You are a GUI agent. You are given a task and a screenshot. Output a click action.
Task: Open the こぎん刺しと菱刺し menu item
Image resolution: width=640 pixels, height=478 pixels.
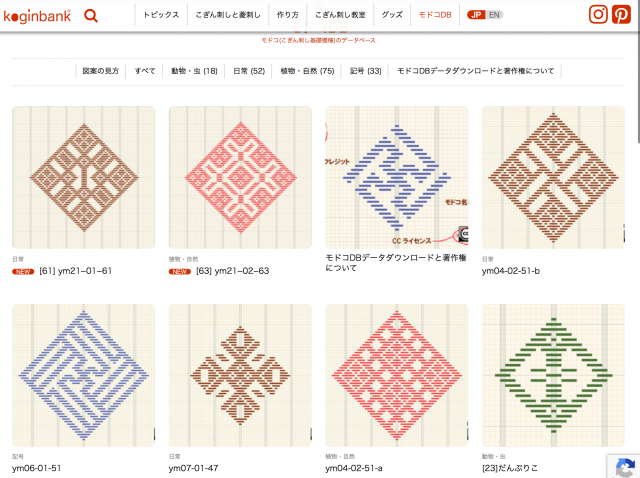(x=227, y=15)
